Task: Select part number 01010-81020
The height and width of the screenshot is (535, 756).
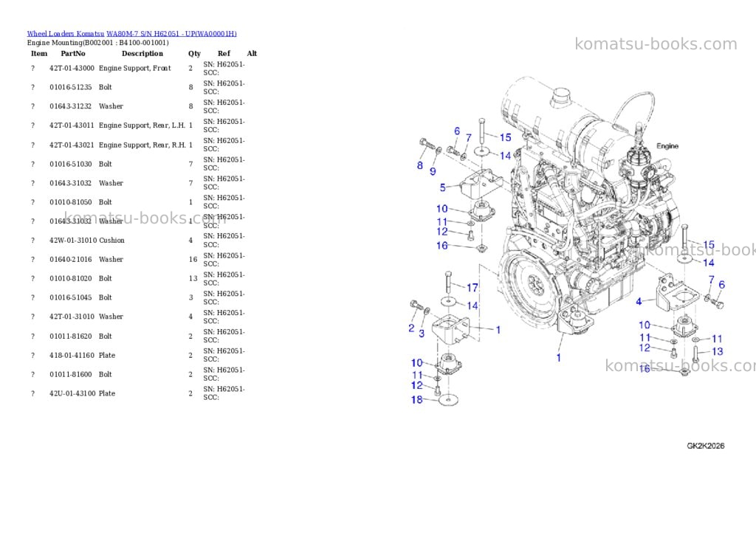Action: [70, 279]
